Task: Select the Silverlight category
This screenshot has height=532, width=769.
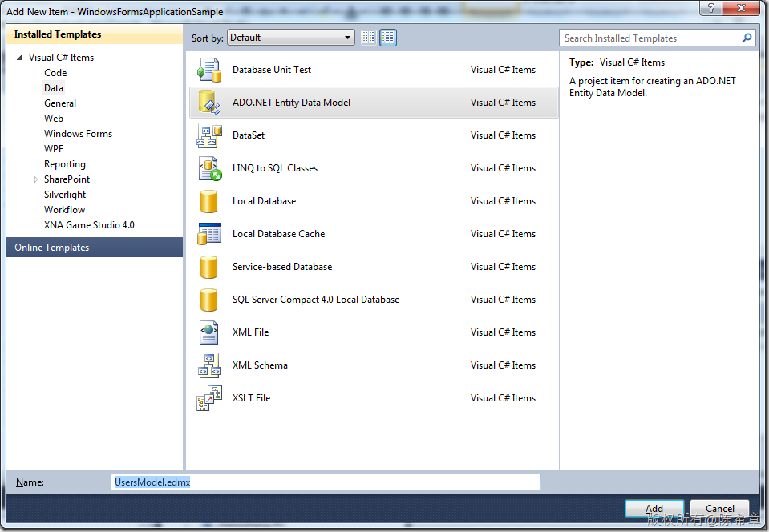Action: 65,195
